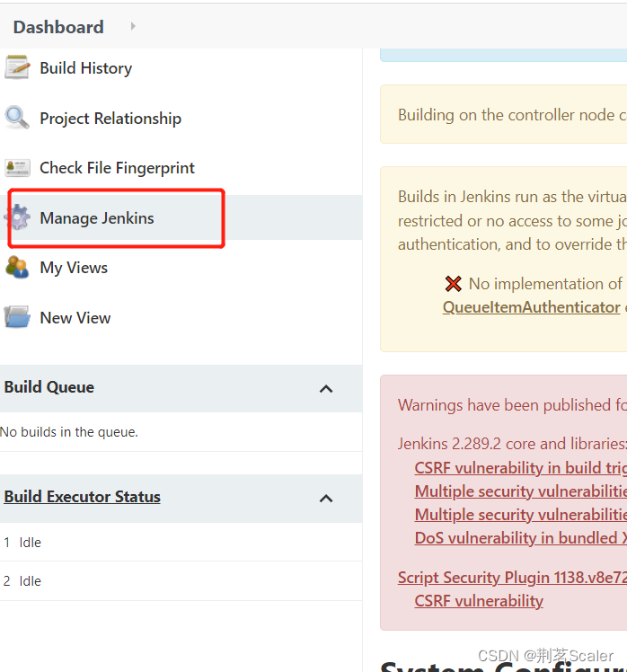Click the New View folder icon

17,317
